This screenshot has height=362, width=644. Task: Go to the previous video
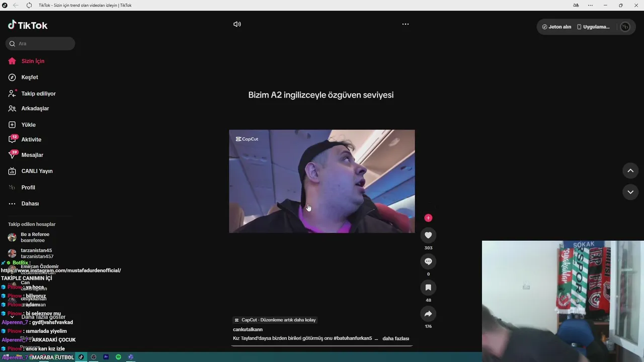coord(630,171)
